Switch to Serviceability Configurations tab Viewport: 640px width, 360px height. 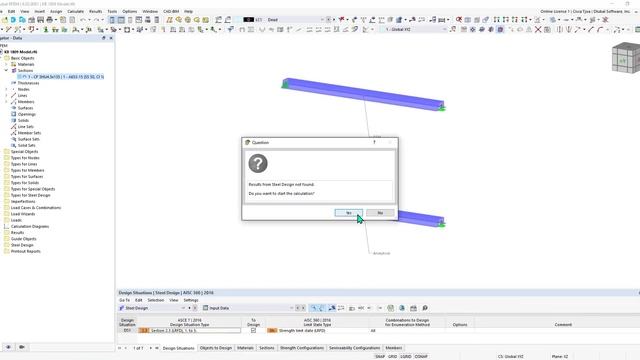[x=354, y=348]
